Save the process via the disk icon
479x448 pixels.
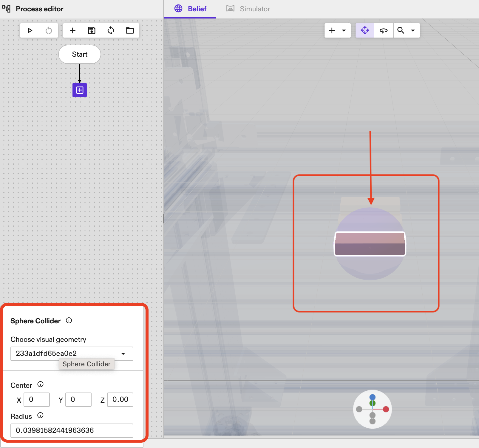[x=92, y=30]
